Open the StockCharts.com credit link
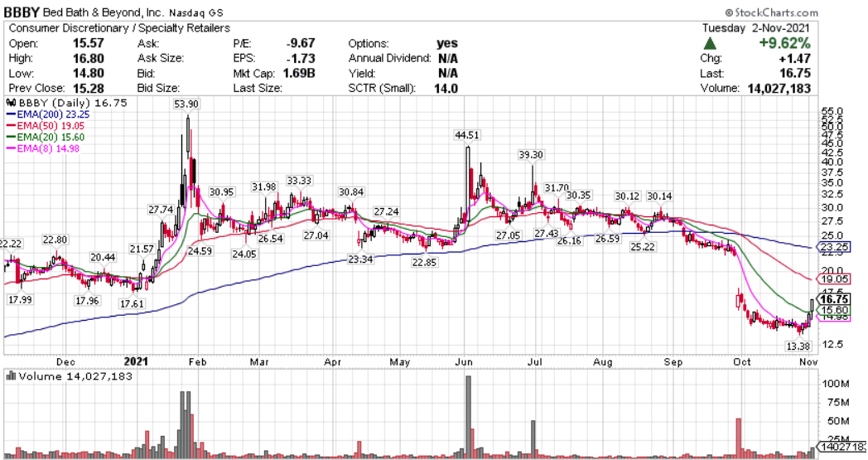This screenshot has height=460, width=868. point(771,12)
